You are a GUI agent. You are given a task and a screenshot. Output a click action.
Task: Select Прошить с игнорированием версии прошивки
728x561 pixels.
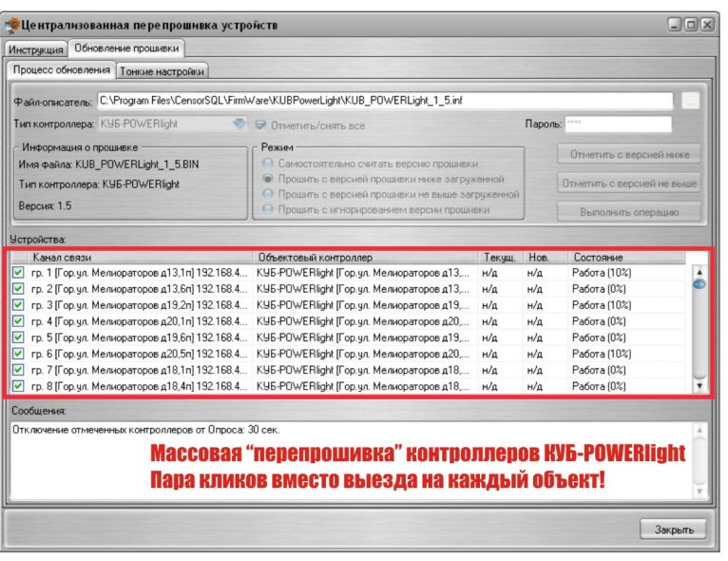pos(267,209)
